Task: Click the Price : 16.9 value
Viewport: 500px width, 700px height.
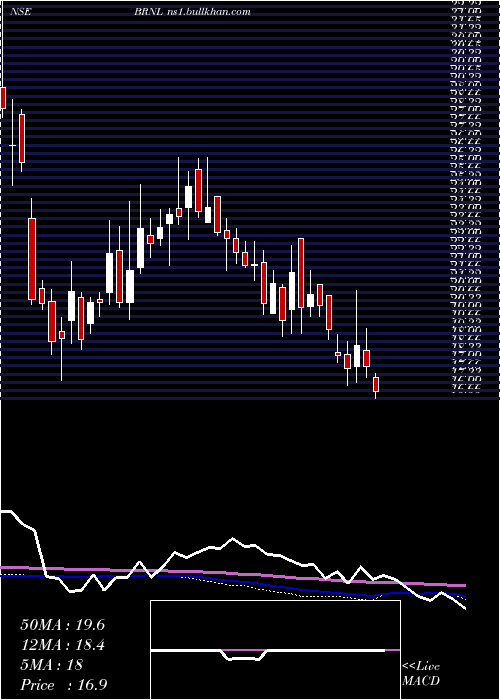Action: pyautogui.click(x=63, y=685)
